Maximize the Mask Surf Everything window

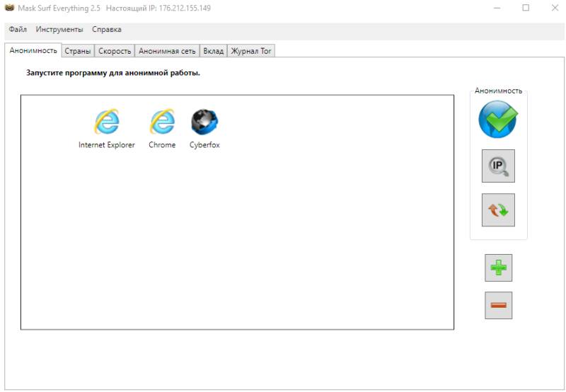point(526,8)
